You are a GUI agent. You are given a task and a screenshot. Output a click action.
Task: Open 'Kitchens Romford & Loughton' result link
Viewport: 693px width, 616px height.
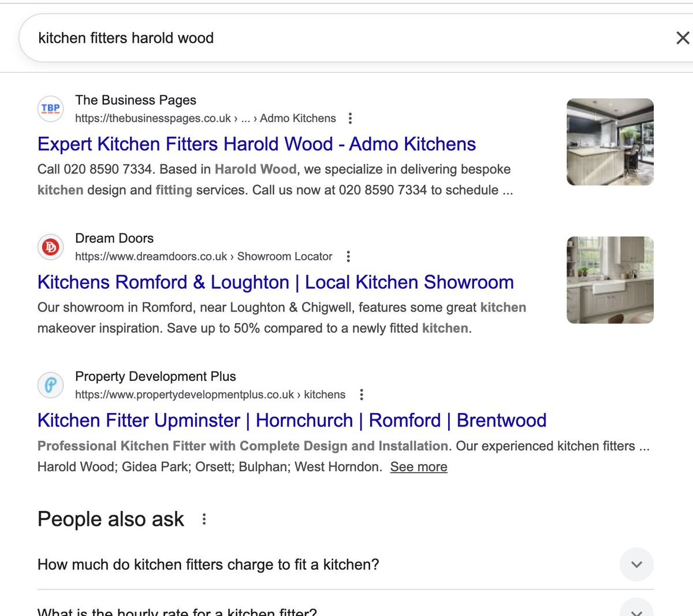(275, 282)
